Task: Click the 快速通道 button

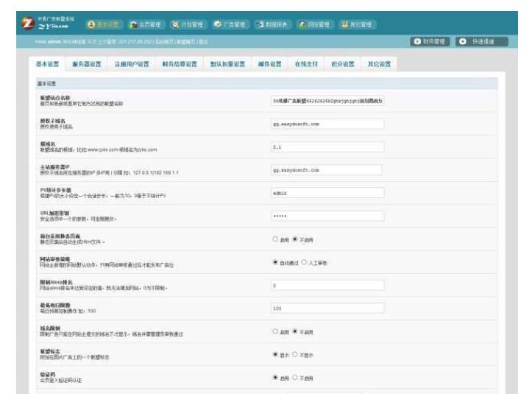Action: pos(482,41)
